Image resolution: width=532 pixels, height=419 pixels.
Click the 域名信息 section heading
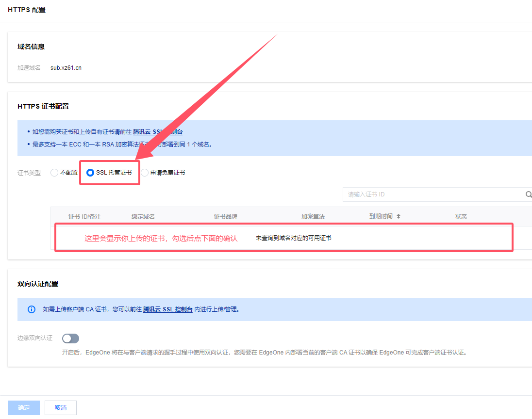point(31,47)
